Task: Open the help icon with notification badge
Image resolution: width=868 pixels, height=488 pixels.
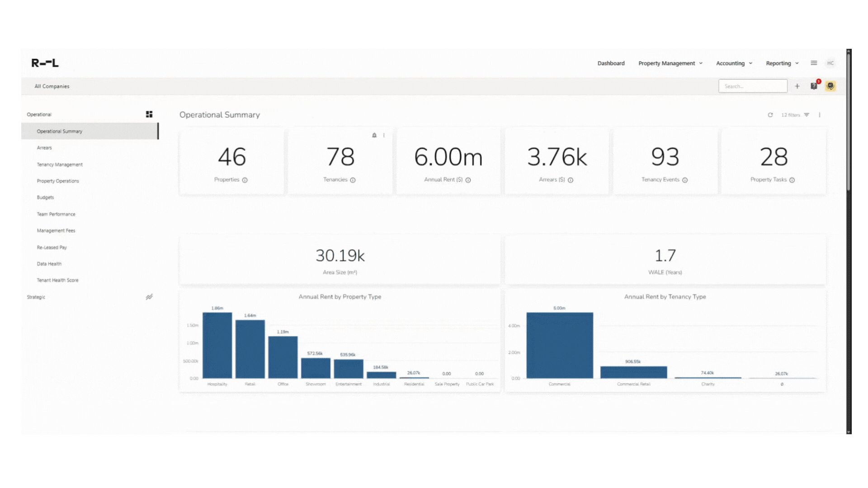Action: click(814, 86)
